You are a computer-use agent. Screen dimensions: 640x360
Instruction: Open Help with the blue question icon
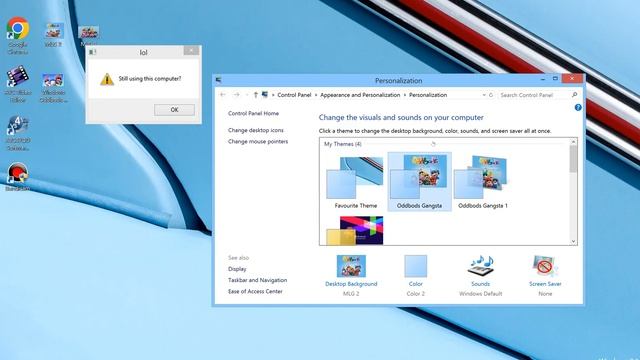[578, 107]
